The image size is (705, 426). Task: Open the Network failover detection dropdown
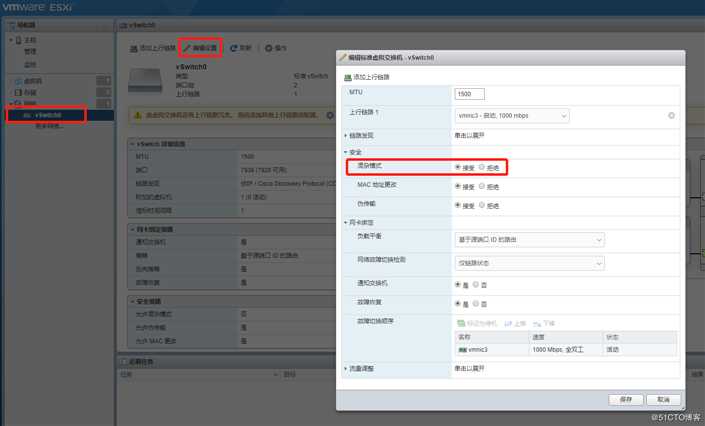(530, 263)
